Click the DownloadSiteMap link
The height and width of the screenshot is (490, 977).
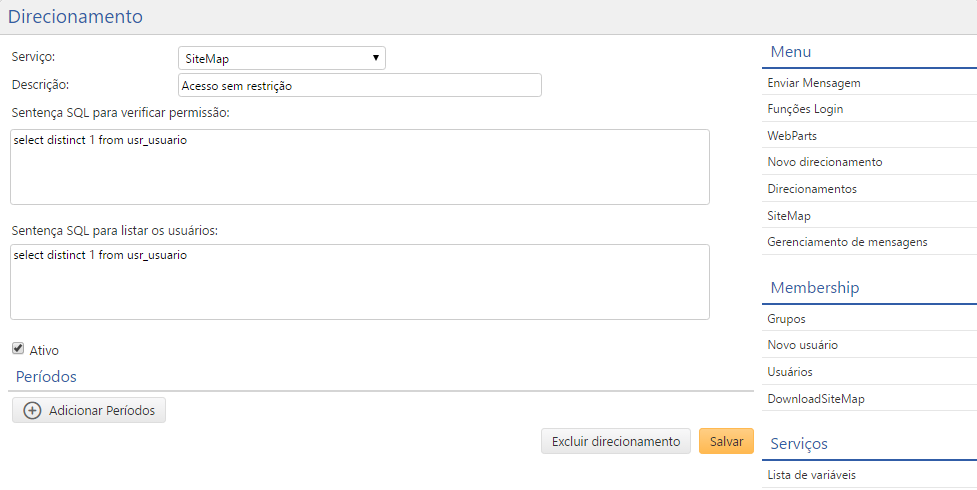(815, 398)
